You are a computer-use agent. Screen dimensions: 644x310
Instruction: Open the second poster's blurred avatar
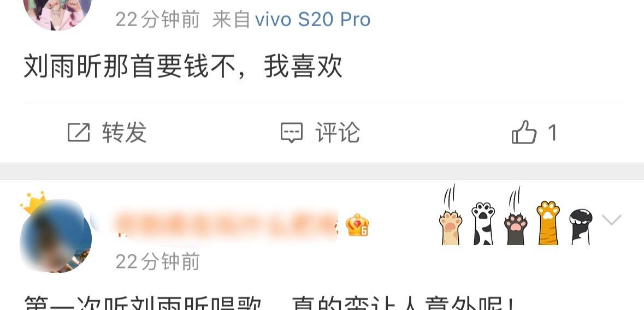[x=56, y=236]
